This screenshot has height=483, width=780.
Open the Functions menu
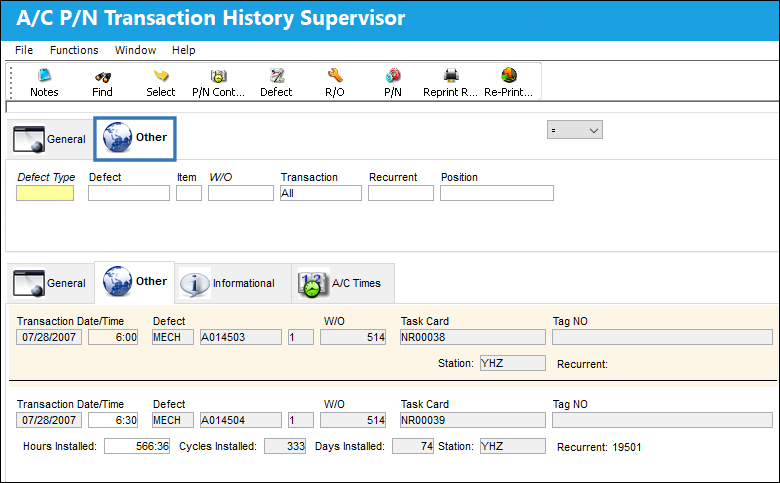coord(74,50)
